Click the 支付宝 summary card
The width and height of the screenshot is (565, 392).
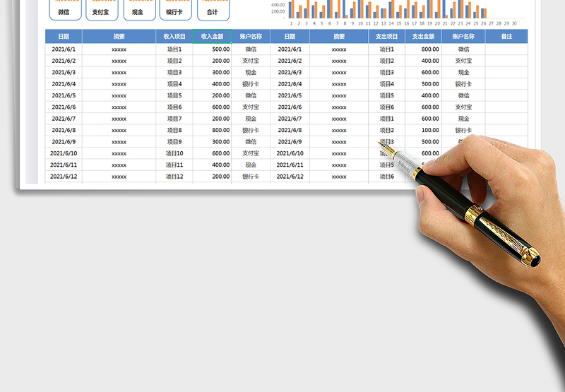101,10
